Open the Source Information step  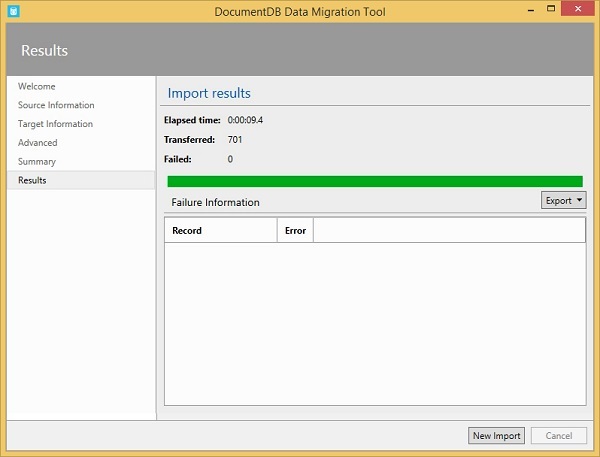pos(56,105)
